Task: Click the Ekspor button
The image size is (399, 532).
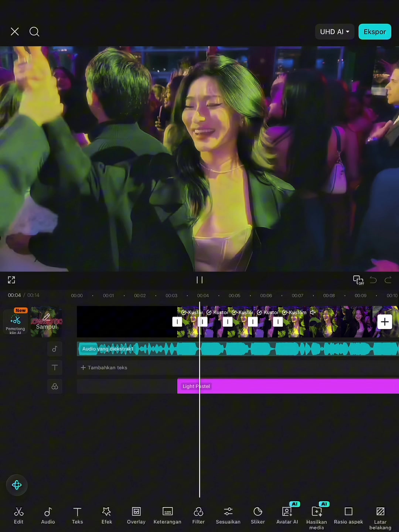Action: (375, 32)
